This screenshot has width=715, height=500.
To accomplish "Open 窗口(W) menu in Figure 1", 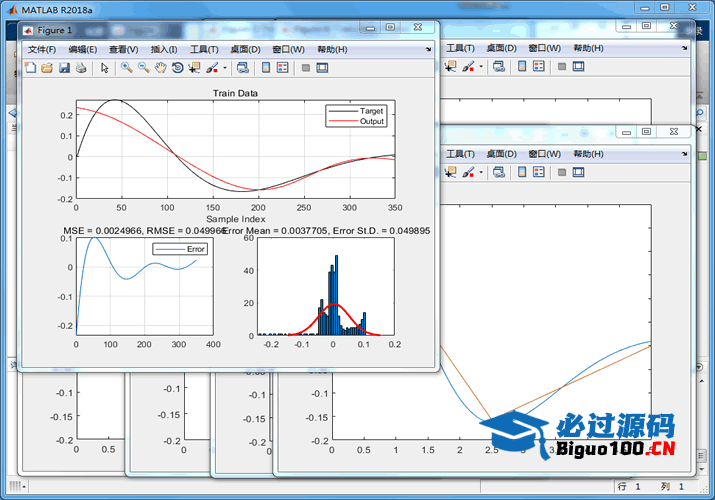I will pos(288,49).
